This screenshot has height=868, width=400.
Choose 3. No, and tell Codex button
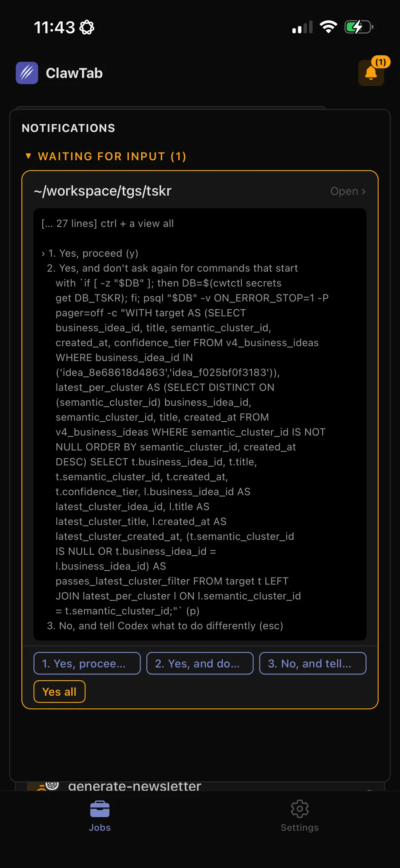pyautogui.click(x=313, y=663)
